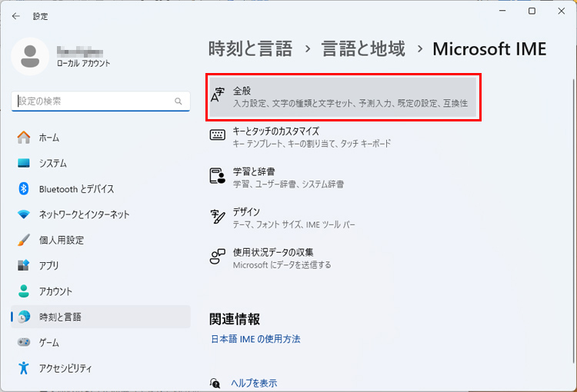Viewport: 577px width, 392px height.
Task: Click the システム monitor icon
Action: (x=24, y=163)
